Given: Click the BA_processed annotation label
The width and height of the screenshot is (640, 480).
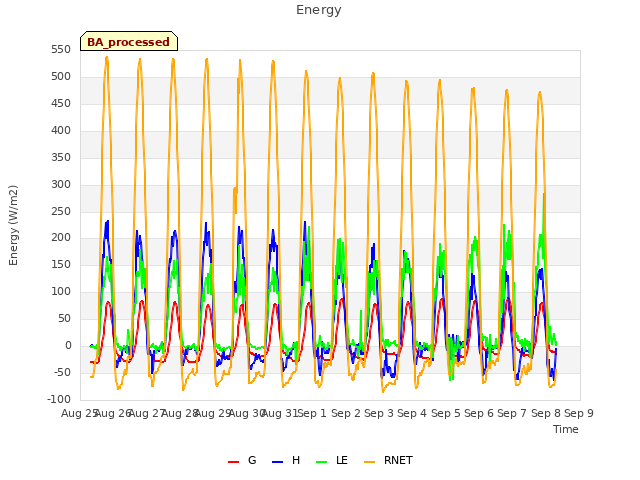Looking at the screenshot, I should coord(129,42).
